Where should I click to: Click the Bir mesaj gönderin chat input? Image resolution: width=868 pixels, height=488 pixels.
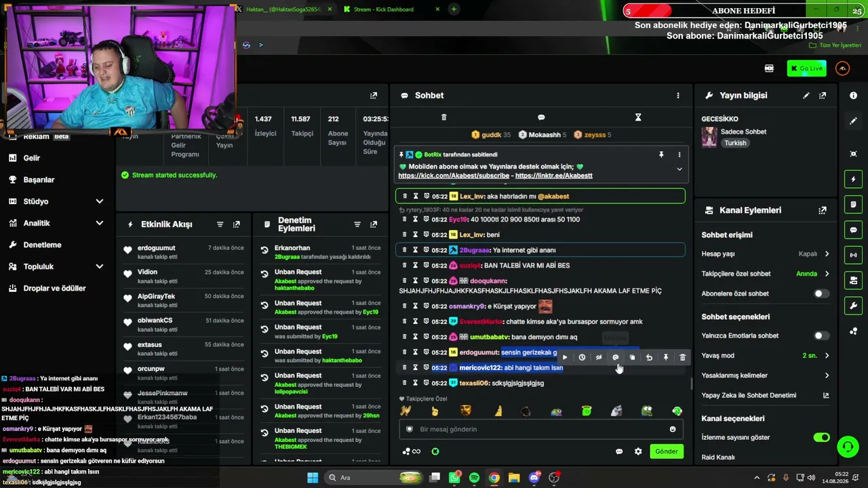pos(540,429)
